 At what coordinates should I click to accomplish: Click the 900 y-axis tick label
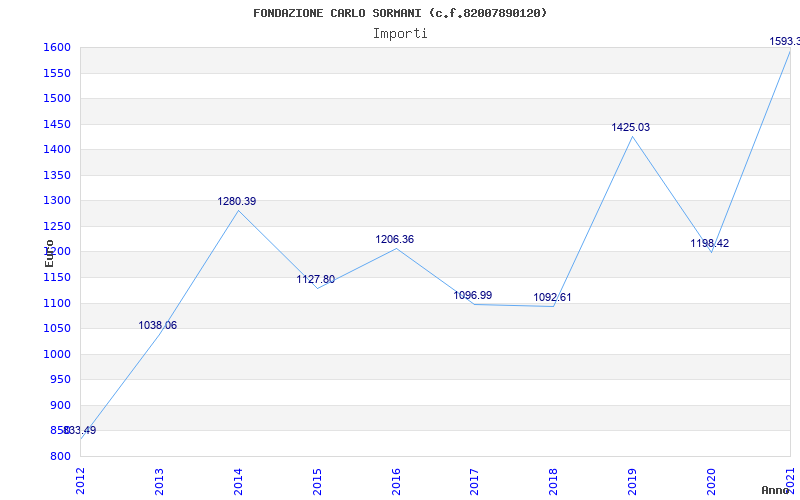pyautogui.click(x=62, y=406)
